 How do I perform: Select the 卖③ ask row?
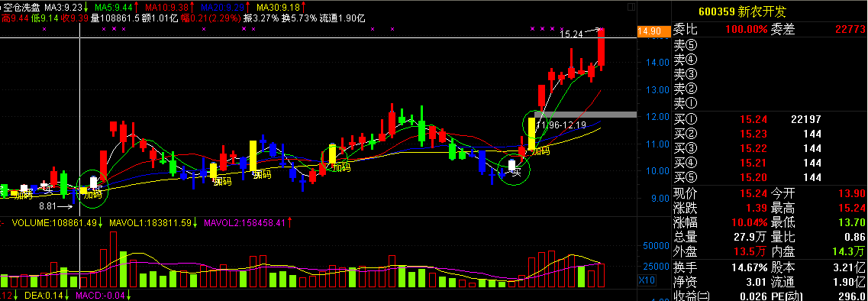[770, 74]
